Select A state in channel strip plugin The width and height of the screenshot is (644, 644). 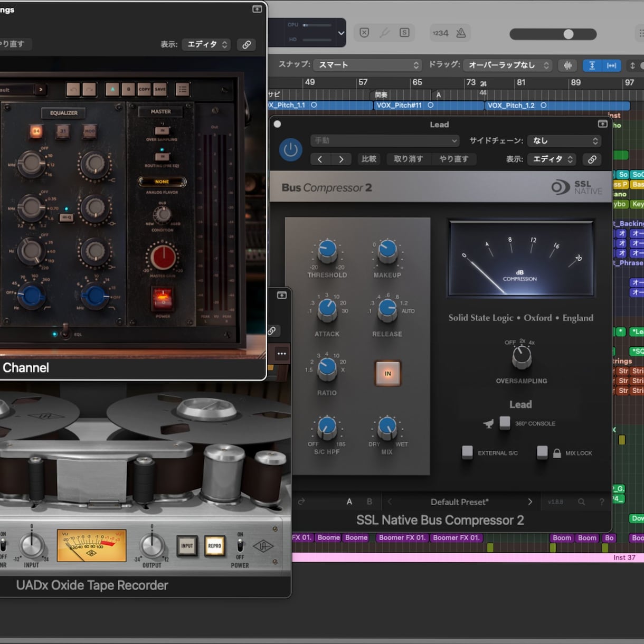click(x=112, y=89)
